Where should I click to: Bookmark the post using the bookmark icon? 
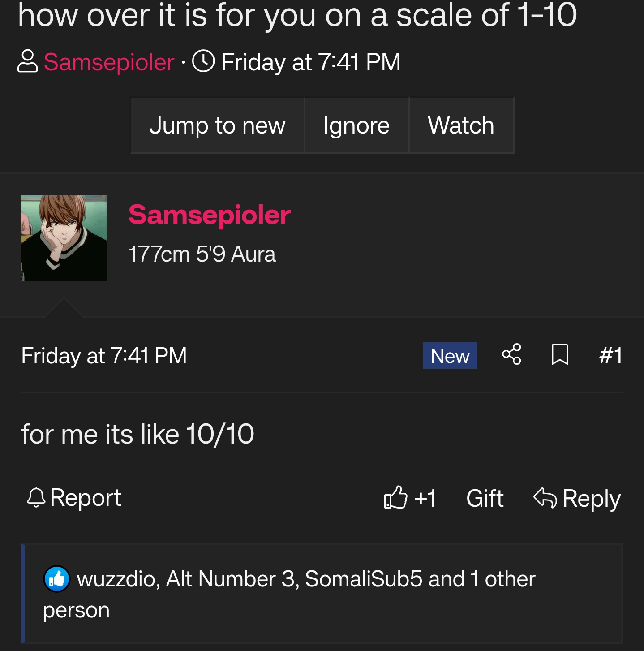click(559, 355)
